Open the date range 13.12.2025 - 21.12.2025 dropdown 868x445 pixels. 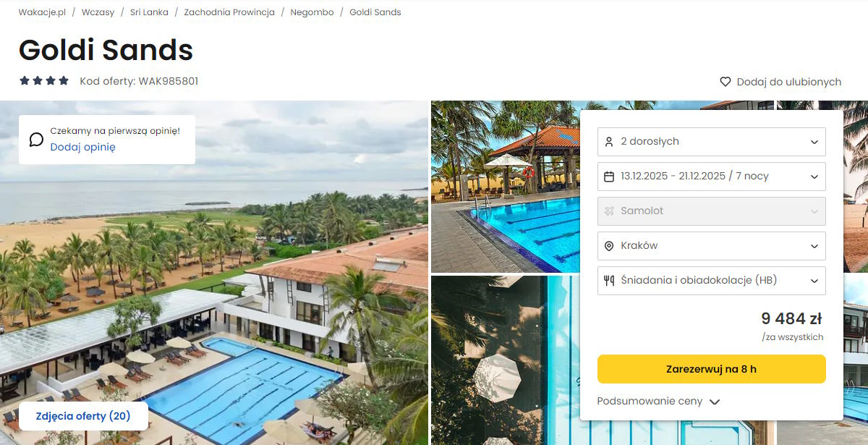click(x=712, y=176)
